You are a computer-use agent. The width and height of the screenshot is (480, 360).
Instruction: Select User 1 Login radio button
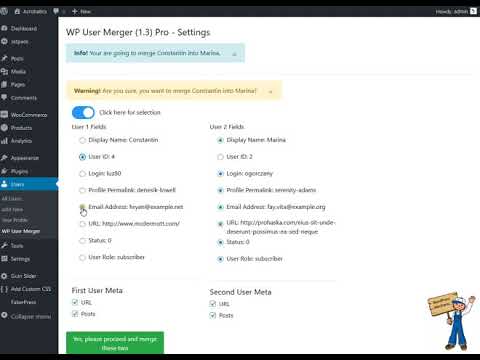coord(82,174)
